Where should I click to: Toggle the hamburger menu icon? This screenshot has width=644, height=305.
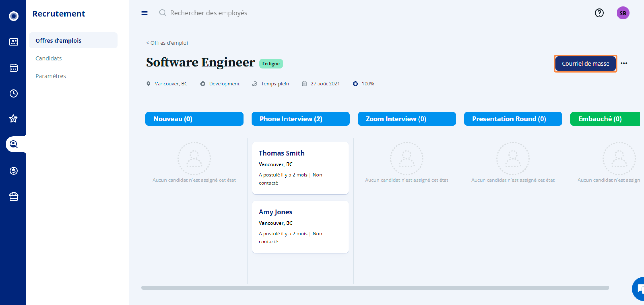pos(144,13)
